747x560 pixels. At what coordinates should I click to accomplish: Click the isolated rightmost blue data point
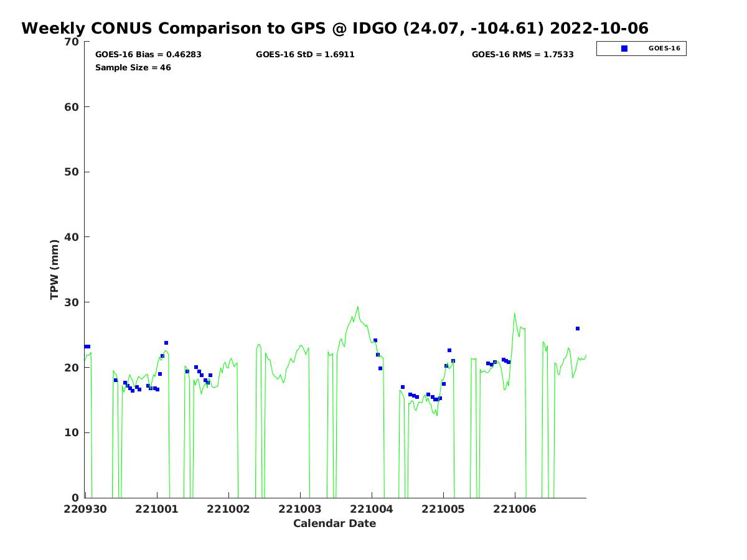click(x=578, y=329)
